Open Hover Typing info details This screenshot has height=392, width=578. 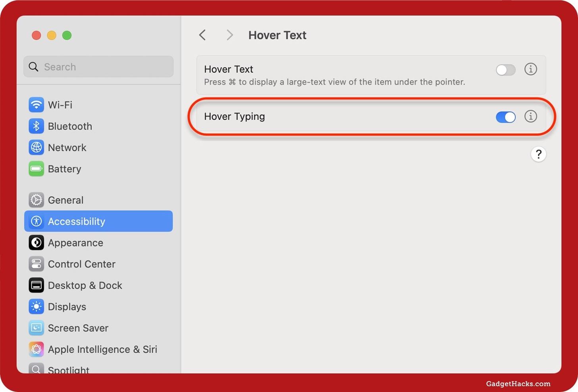pos(531,116)
